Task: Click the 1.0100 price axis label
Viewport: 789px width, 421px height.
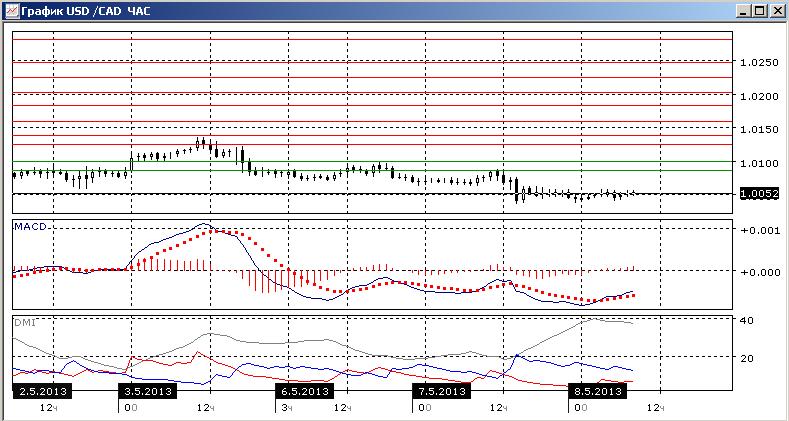Action: [x=760, y=163]
